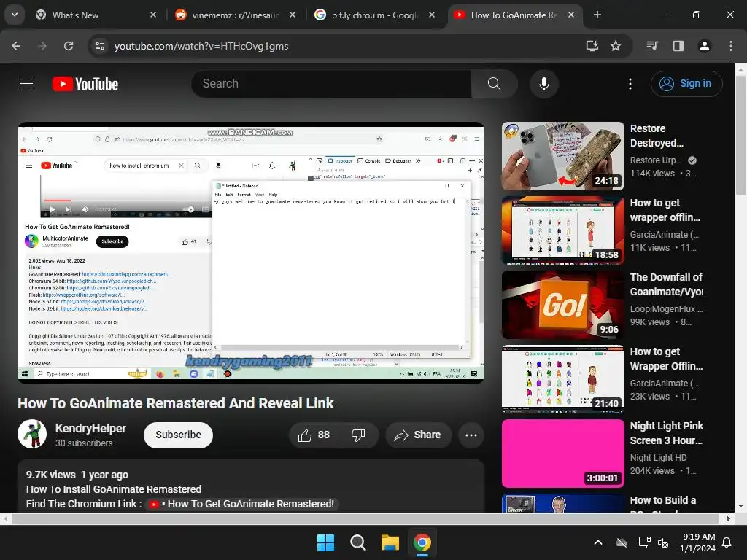Open the Windows Start menu
The image size is (747, 560).
[x=326, y=542]
